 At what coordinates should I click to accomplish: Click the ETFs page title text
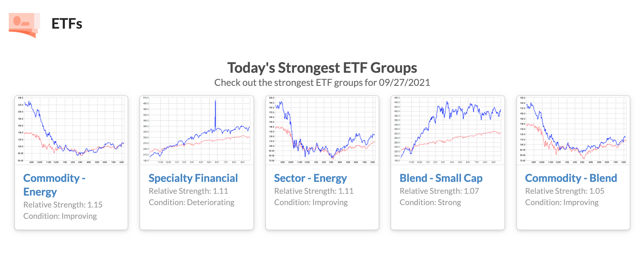(x=67, y=24)
